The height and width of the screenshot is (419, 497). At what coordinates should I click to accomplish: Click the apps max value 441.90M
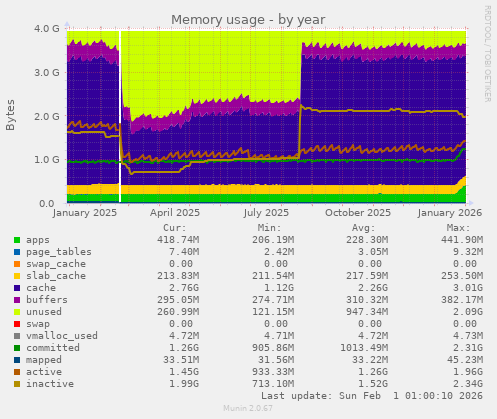coord(462,240)
